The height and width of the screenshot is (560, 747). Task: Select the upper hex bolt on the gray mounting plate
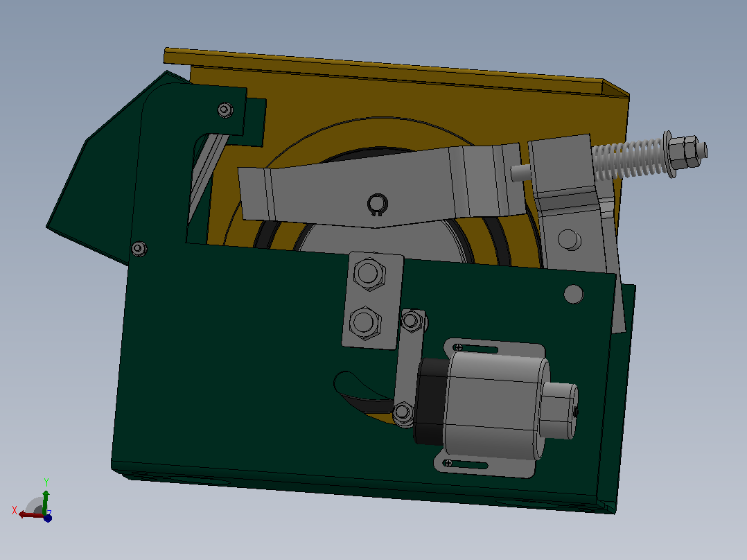coord(369,274)
